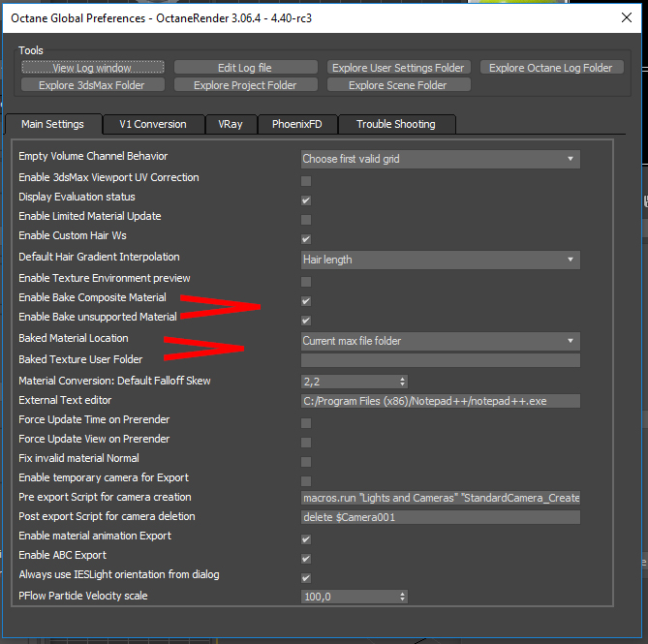The width and height of the screenshot is (648, 644).
Task: Toggle Enable ABC Export checkbox
Action: [x=306, y=559]
